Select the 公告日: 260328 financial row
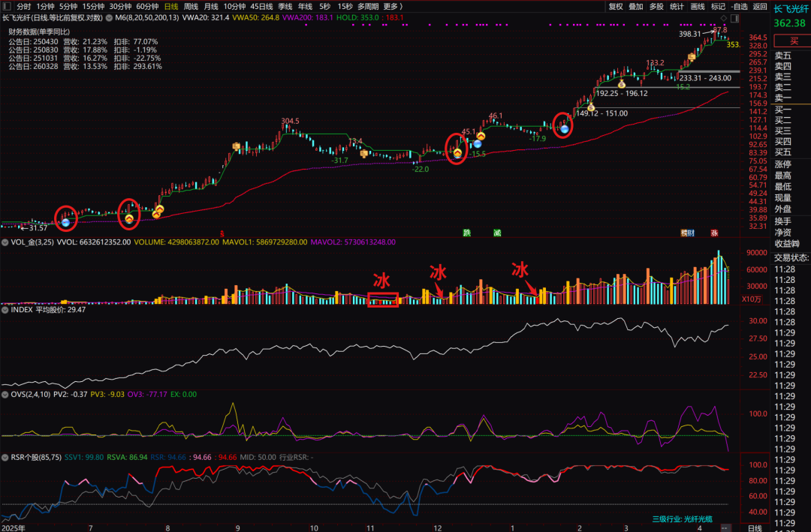This screenshot has width=811, height=532. pyautogui.click(x=86, y=67)
